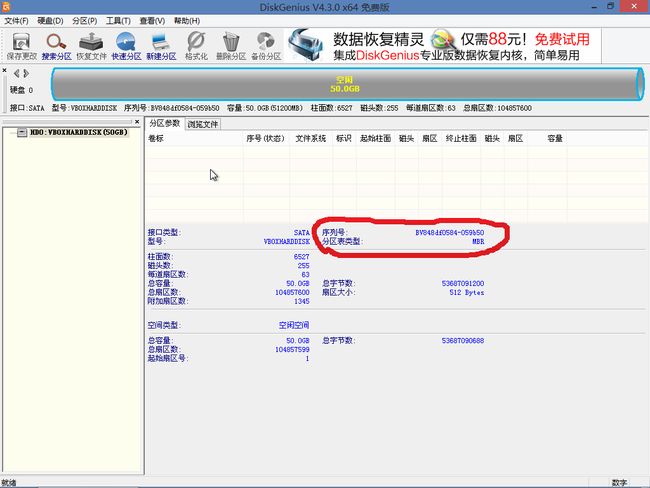Go to previous disk arrow
This screenshot has width=650, height=488.
point(17,73)
